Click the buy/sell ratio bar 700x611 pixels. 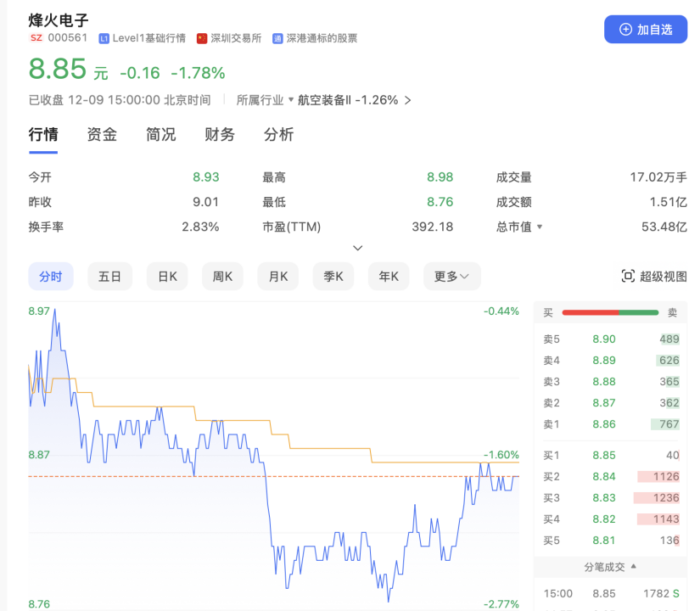[x=610, y=312]
